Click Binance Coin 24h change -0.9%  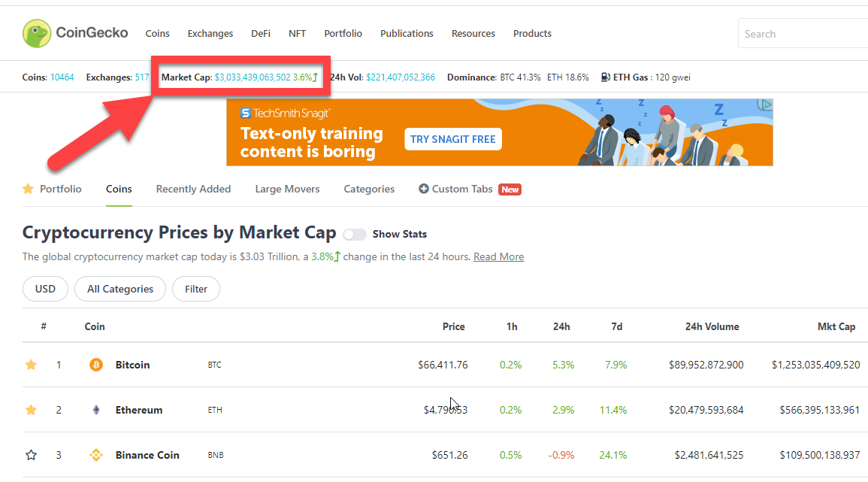click(561, 455)
